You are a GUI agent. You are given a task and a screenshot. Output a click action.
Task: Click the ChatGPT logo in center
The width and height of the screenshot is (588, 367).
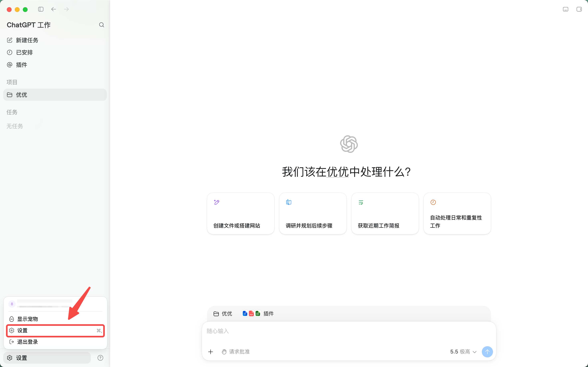click(x=349, y=144)
